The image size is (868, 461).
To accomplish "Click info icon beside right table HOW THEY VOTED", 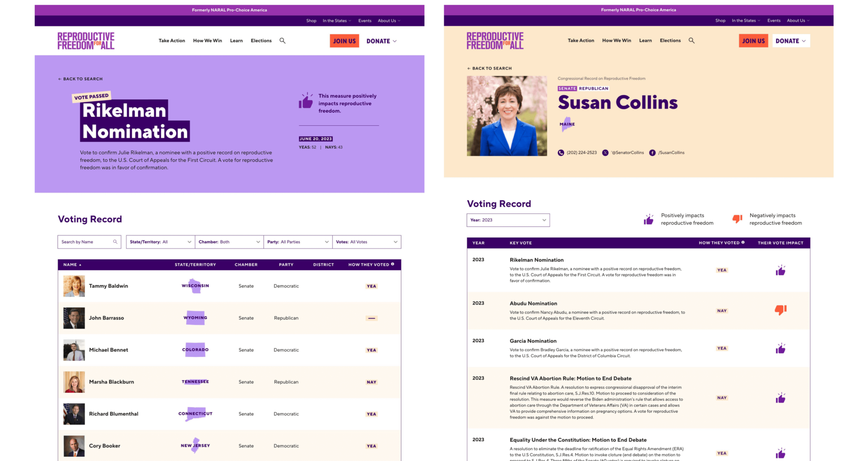I will coord(743,242).
